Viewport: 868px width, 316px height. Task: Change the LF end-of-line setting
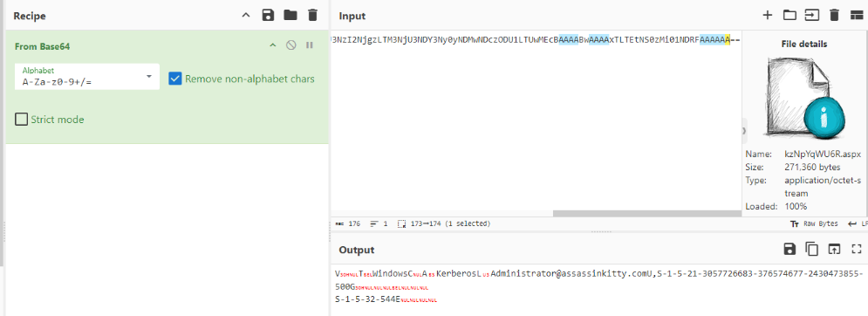(858, 224)
